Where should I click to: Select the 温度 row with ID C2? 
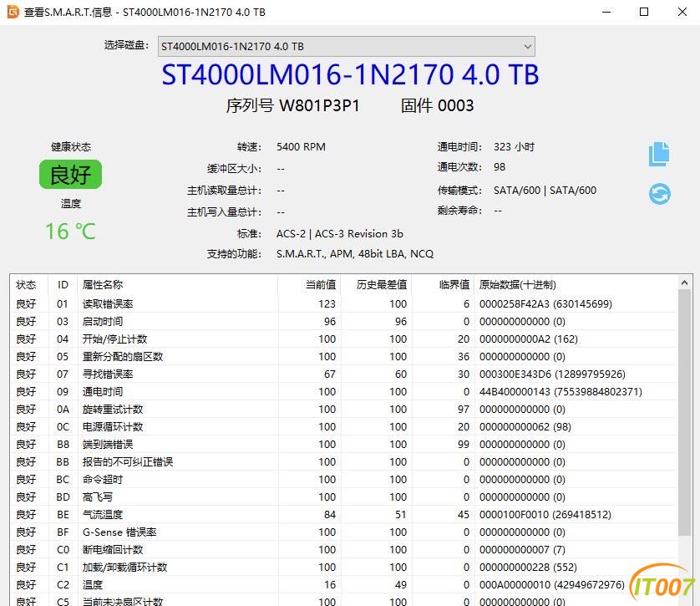pos(342,584)
